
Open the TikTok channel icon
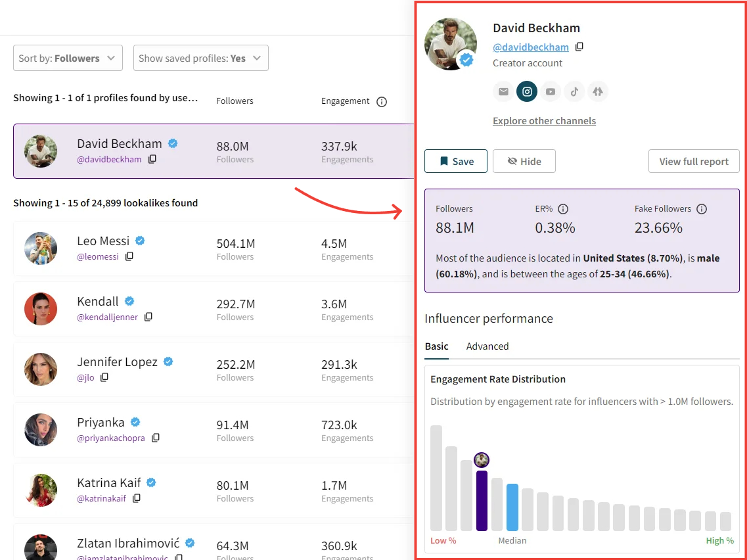coord(574,91)
